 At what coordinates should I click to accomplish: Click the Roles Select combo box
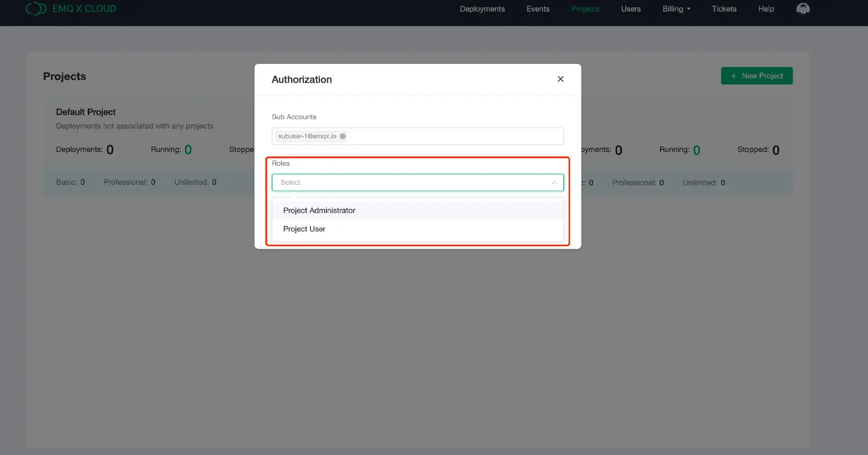(x=413, y=183)
